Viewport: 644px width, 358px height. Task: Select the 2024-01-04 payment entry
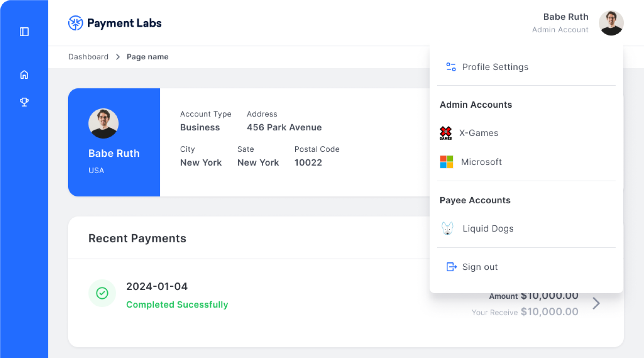point(157,286)
